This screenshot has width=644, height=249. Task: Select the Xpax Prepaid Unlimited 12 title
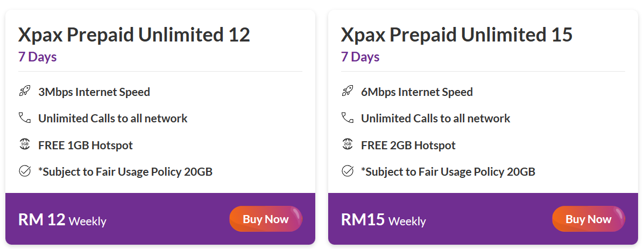[x=134, y=35]
